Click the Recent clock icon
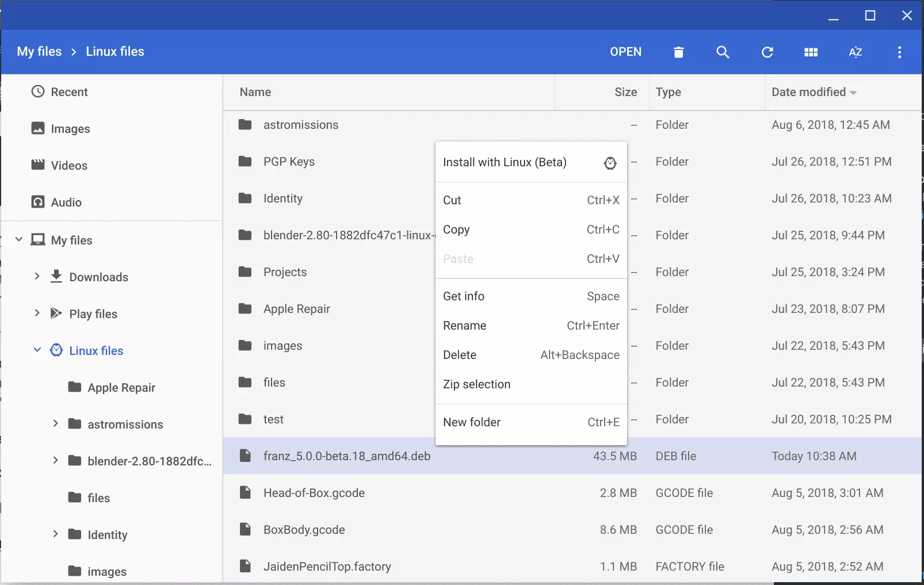 coord(37,91)
